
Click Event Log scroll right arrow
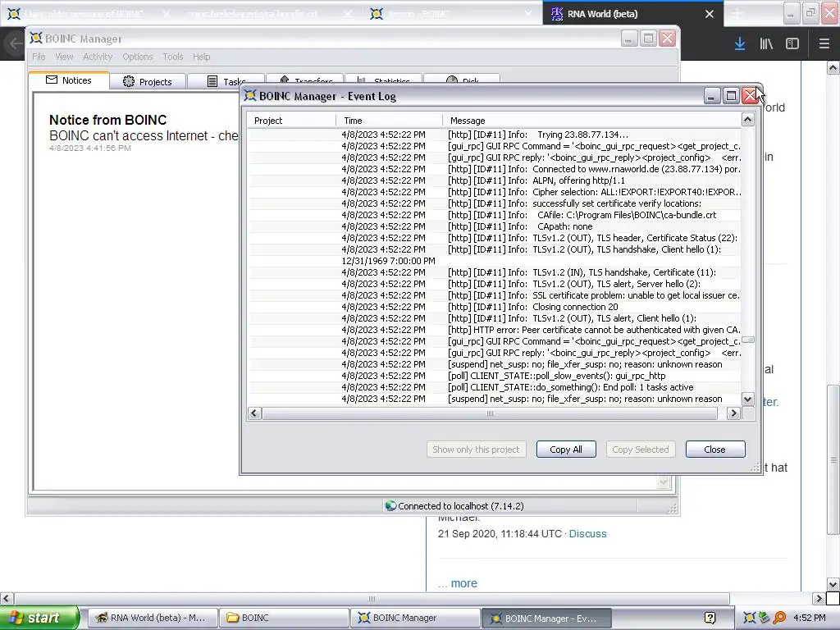733,413
